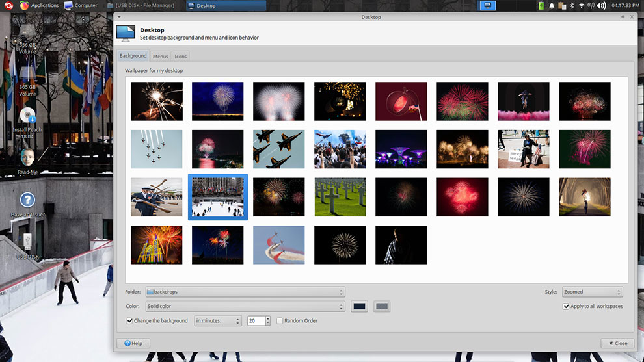Launch Install Peach 18.04 desktop icon
Image resolution: width=644 pixels, height=362 pixels.
27,122
